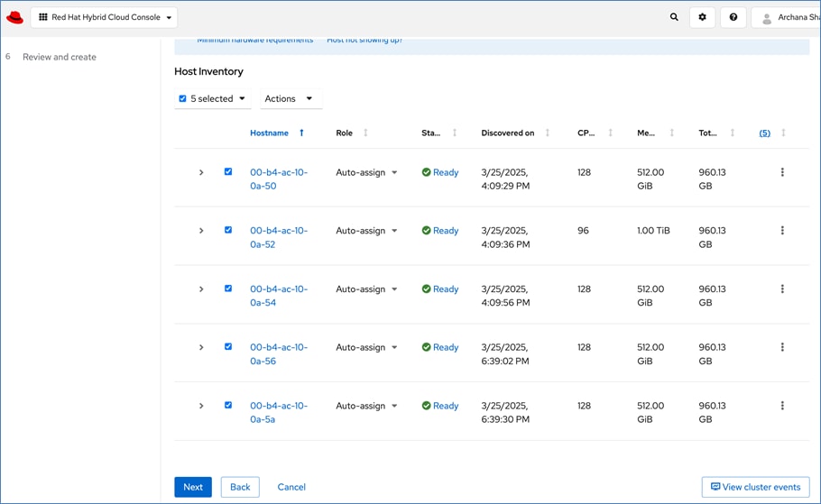This screenshot has height=504, width=821.
Task: Change role Auto-assign for host 0a-54
Action: (x=366, y=289)
